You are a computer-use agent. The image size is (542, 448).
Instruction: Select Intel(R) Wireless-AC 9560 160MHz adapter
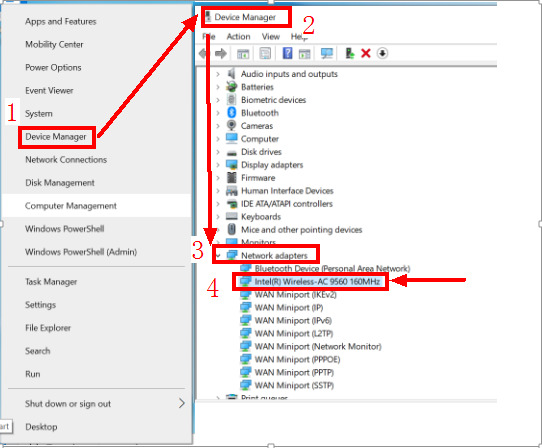[317, 282]
